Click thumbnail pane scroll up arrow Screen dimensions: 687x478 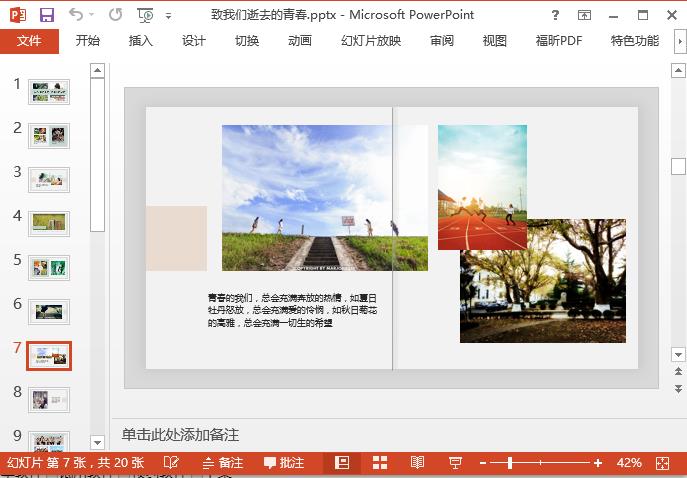pos(97,71)
